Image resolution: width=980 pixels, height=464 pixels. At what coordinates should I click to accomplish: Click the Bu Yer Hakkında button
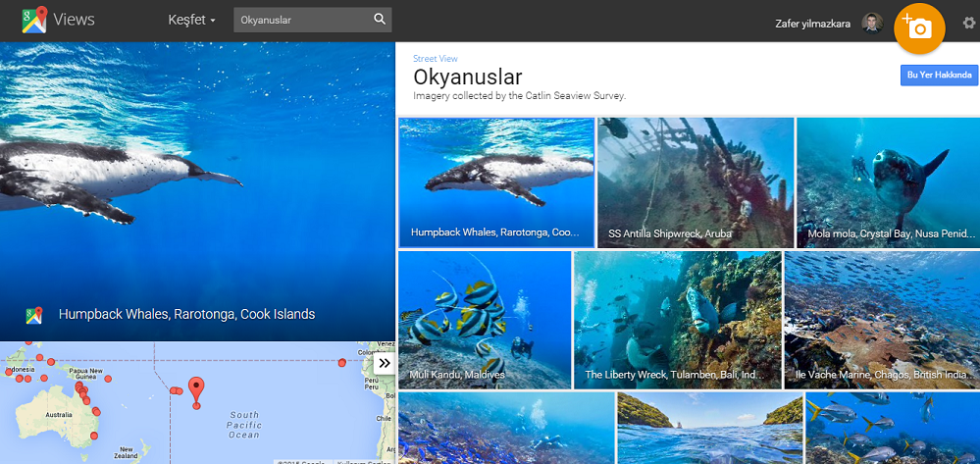[x=939, y=76]
